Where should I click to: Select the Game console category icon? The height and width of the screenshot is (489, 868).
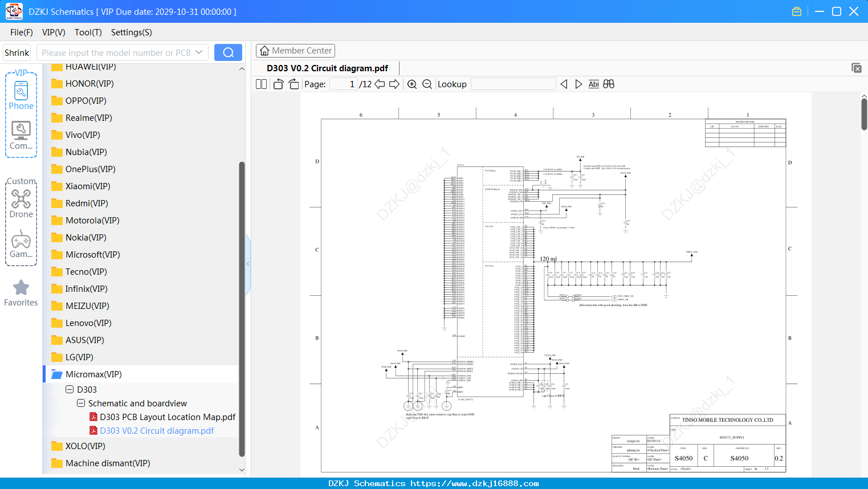[21, 244]
